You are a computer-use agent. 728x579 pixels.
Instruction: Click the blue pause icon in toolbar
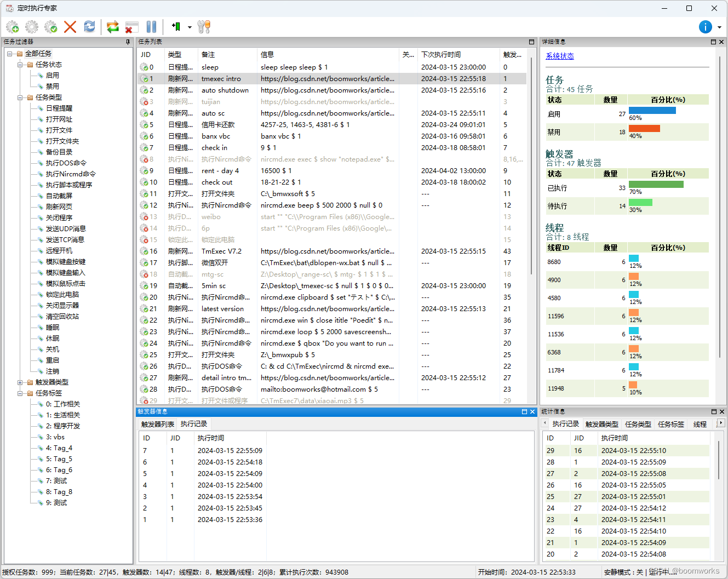152,27
